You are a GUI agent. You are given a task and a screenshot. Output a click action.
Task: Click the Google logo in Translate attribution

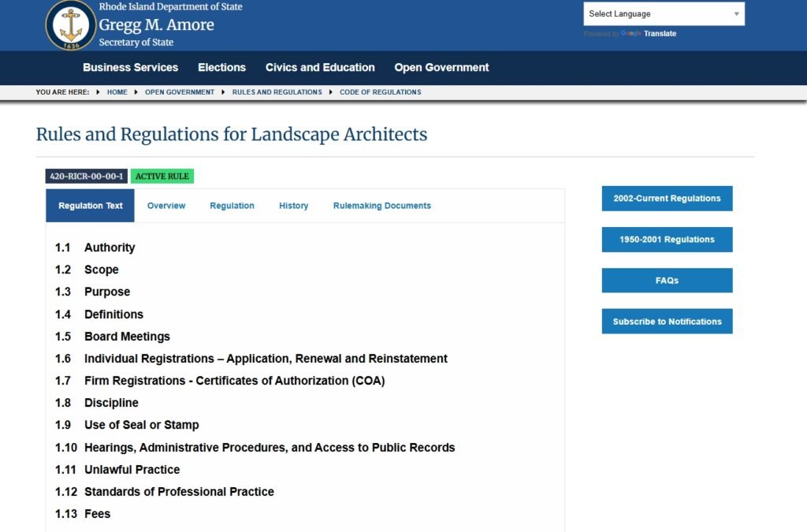tap(631, 34)
